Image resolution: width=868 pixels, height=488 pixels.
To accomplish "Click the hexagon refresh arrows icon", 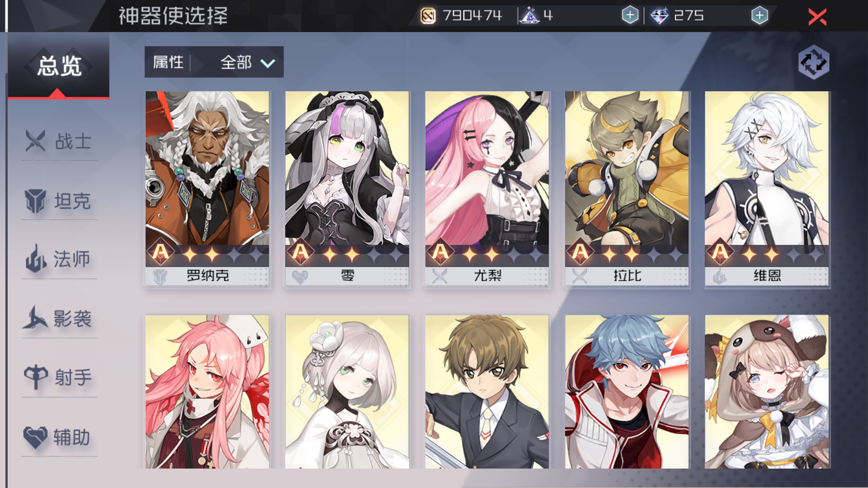I will point(813,62).
